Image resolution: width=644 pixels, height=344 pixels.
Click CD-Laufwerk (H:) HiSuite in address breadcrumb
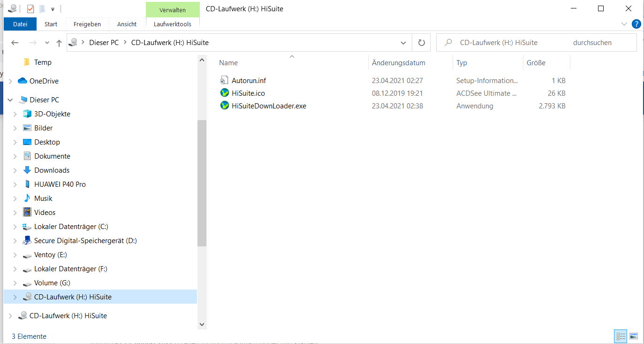170,43
